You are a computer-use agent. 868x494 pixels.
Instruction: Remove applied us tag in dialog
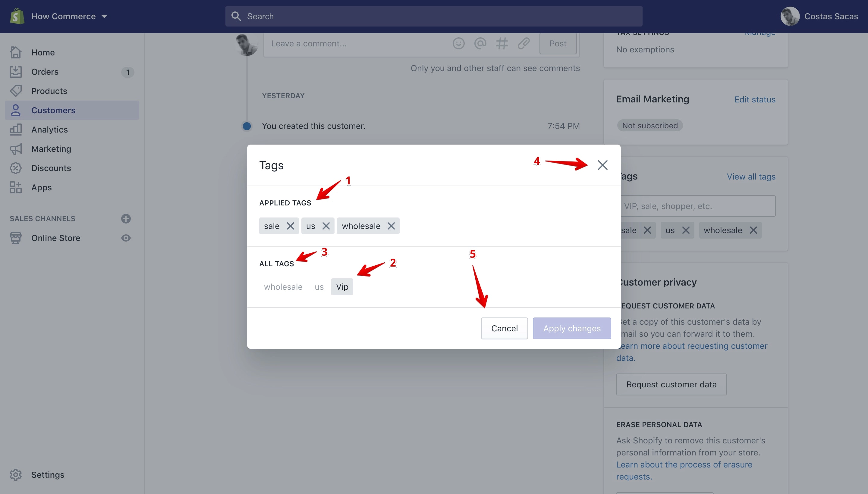click(326, 226)
